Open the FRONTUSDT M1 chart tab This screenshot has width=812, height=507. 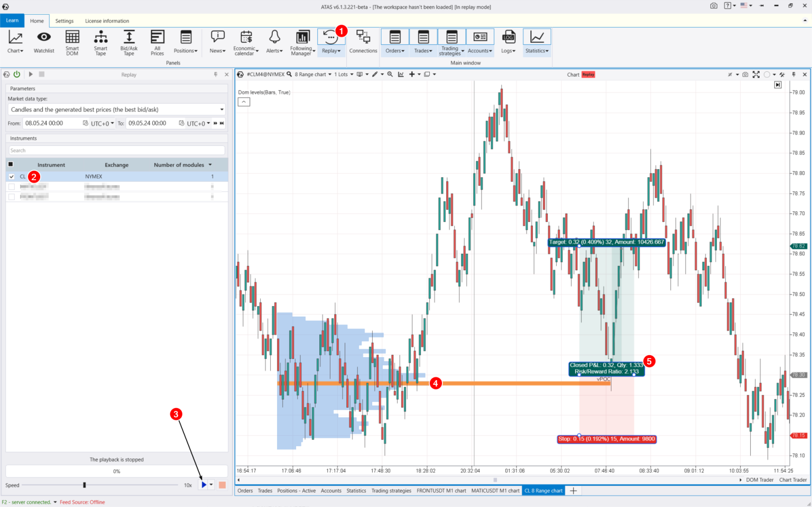(441, 491)
